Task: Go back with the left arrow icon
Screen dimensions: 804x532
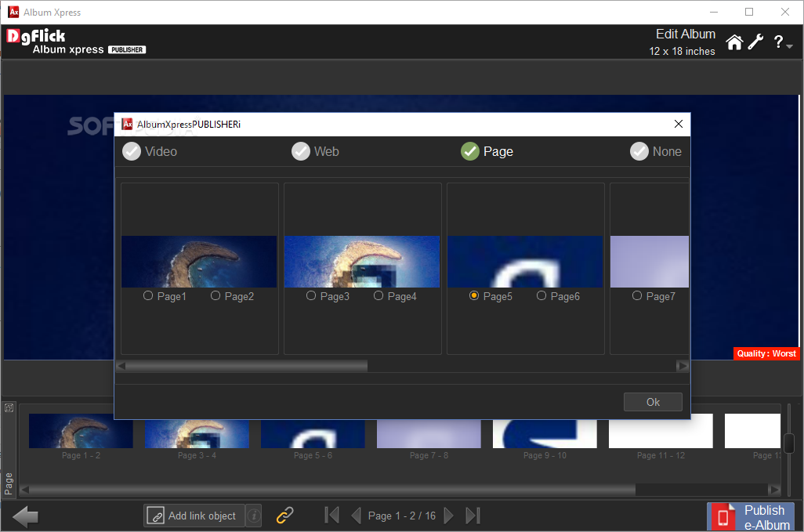Action: [25, 516]
